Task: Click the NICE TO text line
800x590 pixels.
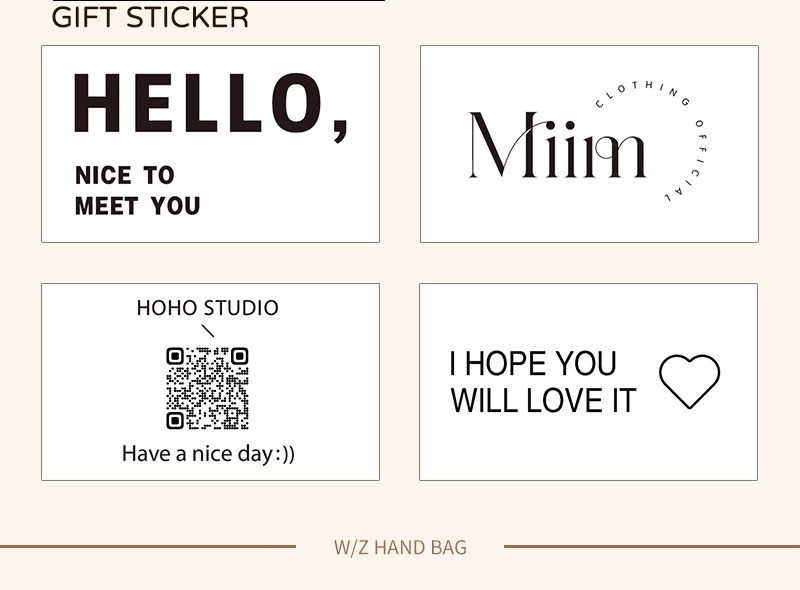Action: [x=125, y=176]
